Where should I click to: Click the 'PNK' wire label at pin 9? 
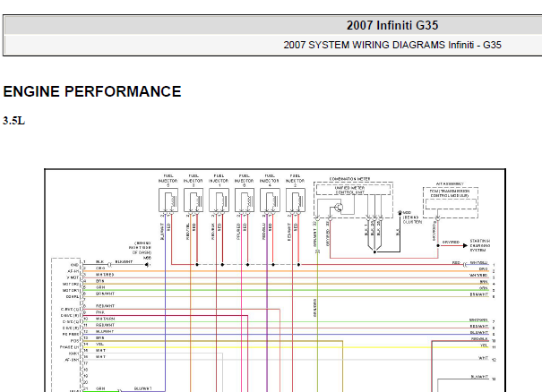[x=100, y=312]
